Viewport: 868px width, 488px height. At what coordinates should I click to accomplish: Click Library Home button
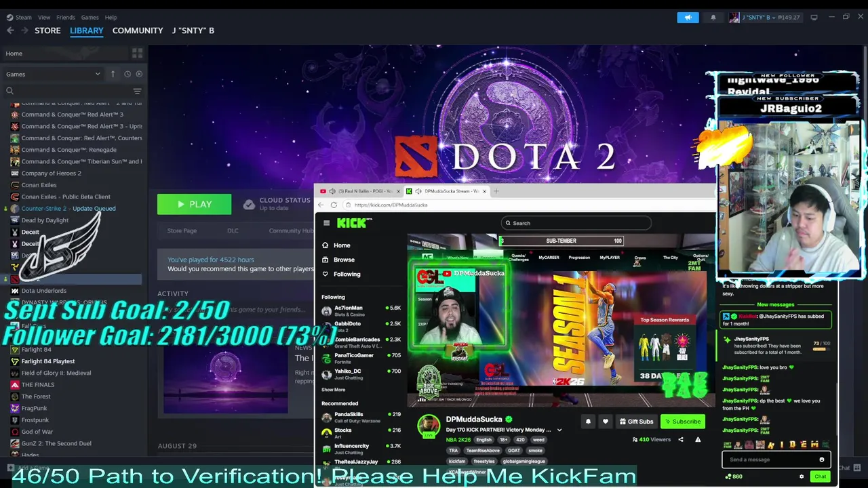click(64, 54)
